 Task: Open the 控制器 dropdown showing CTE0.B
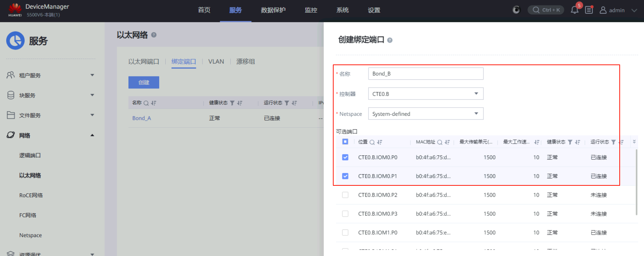pos(425,94)
